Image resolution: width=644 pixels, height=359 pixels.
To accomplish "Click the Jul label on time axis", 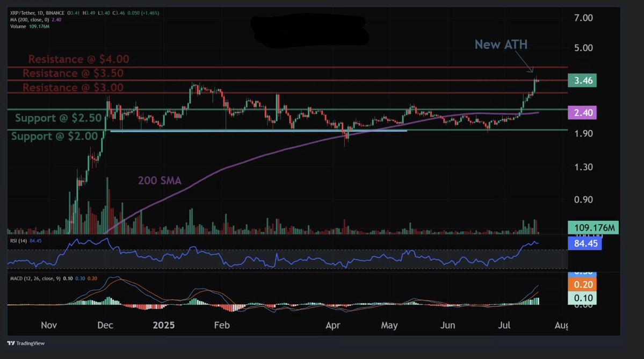I will (x=504, y=325).
